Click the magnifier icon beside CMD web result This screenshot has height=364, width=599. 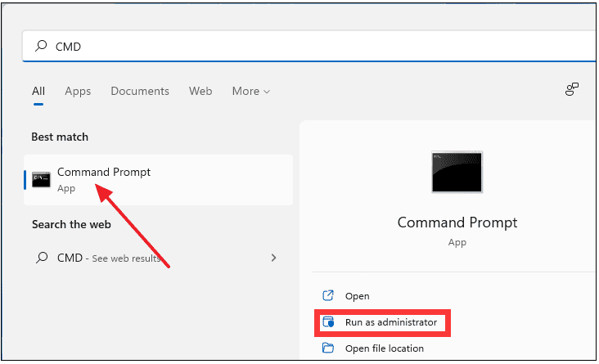coord(41,258)
